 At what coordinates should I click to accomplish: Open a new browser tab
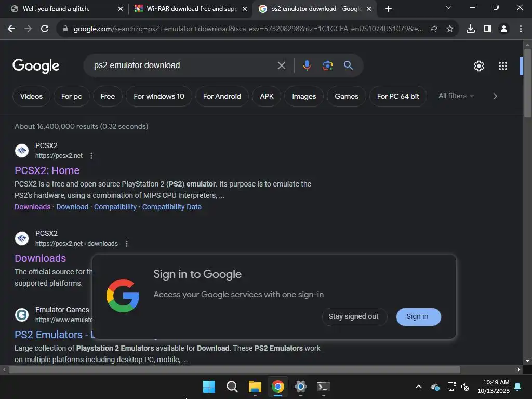point(389,9)
